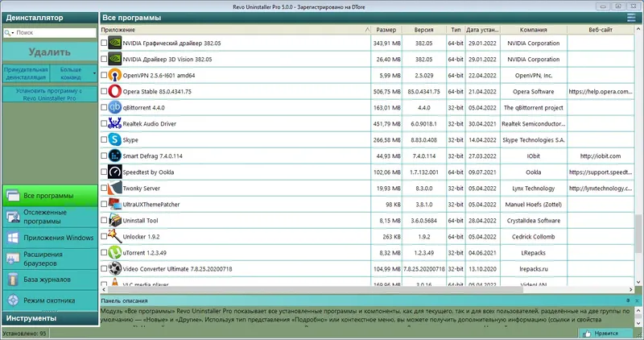Click the Speedtest by Ookla icon
644x340 pixels.
coord(114,172)
